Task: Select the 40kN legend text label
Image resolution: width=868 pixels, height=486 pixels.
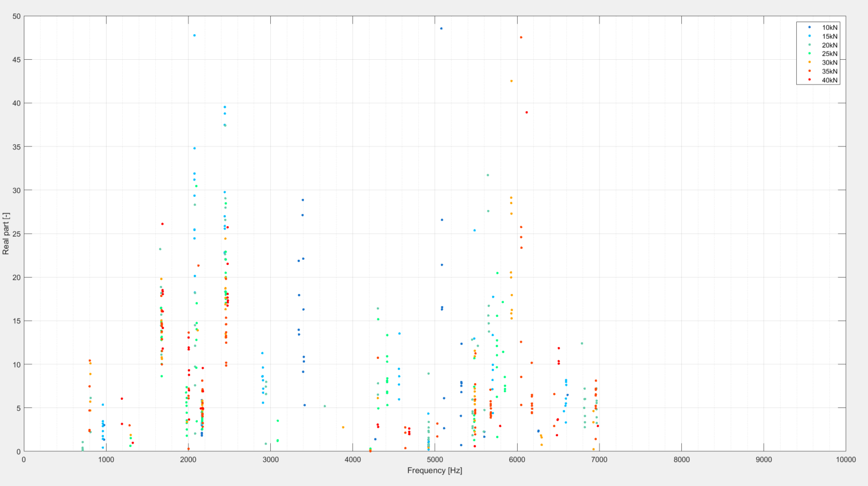Action: (x=829, y=81)
